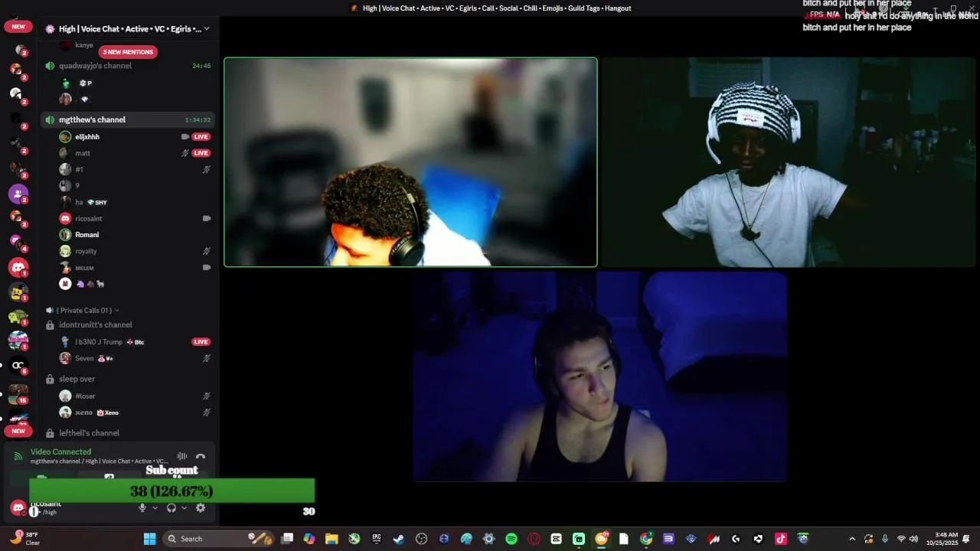Expand microphone input options arrow
This screenshot has height=551, width=980.
tap(155, 507)
